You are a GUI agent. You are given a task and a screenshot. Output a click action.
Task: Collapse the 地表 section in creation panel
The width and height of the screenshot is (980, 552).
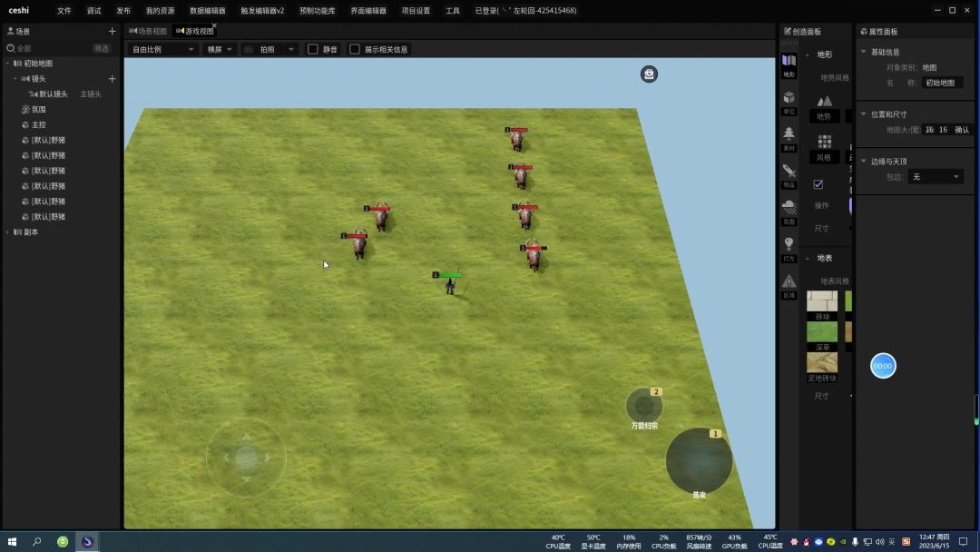pyautogui.click(x=808, y=258)
